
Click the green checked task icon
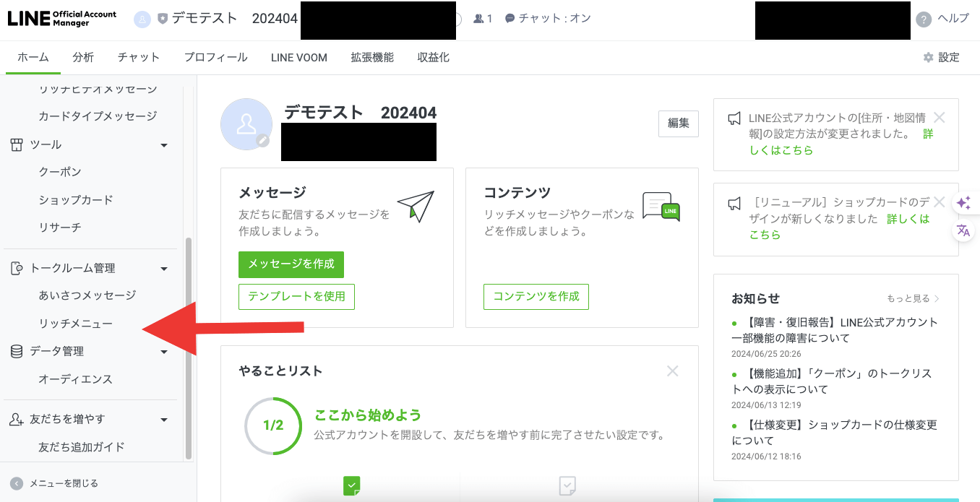tap(352, 485)
